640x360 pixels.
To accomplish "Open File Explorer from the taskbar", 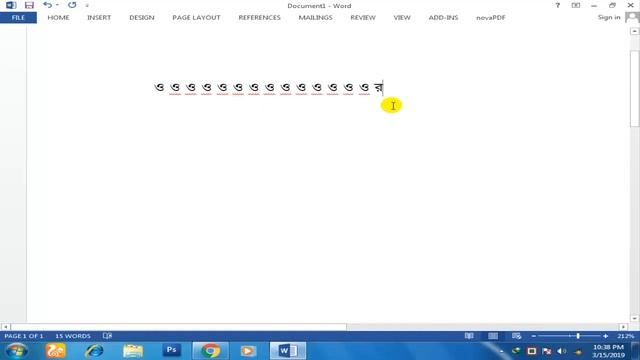I will point(133,351).
